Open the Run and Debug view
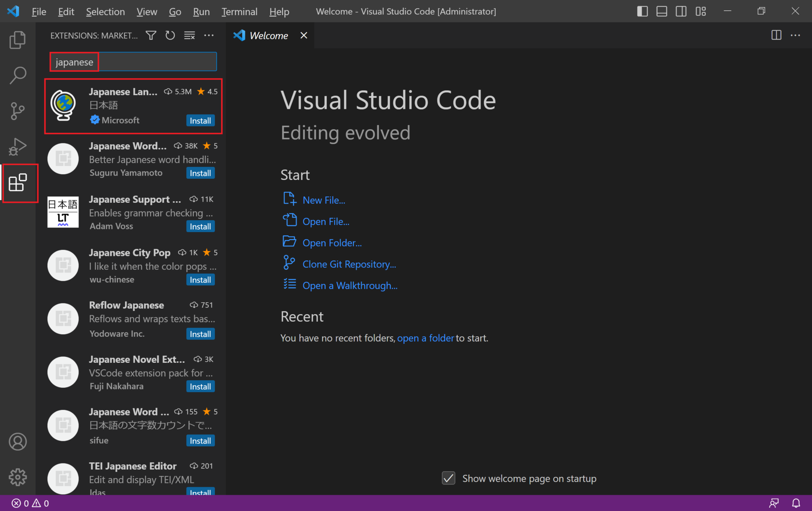 click(x=17, y=147)
